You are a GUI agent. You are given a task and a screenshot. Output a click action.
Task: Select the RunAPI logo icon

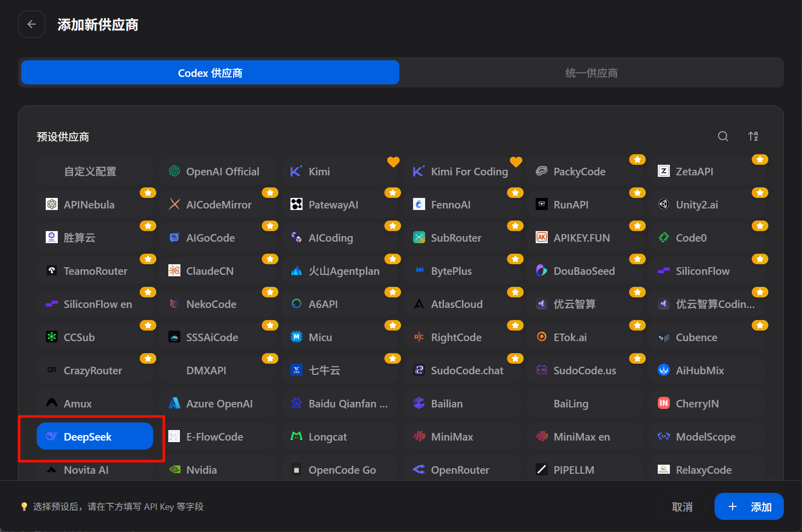(x=541, y=204)
